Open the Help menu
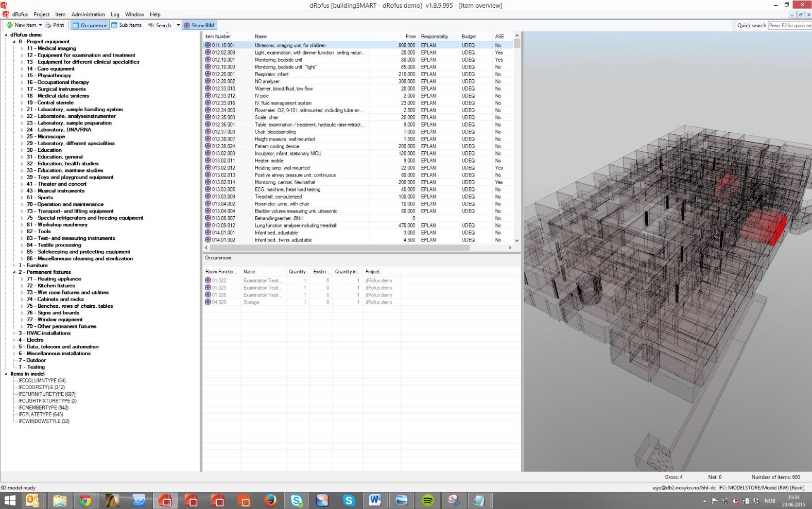 155,14
